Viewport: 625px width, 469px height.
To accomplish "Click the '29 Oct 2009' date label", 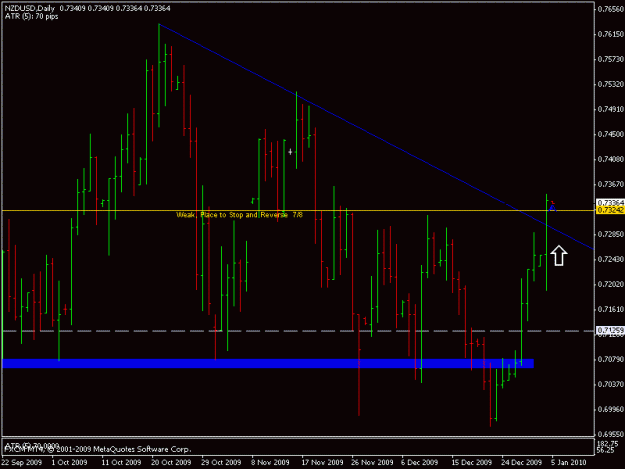I will (x=221, y=462).
